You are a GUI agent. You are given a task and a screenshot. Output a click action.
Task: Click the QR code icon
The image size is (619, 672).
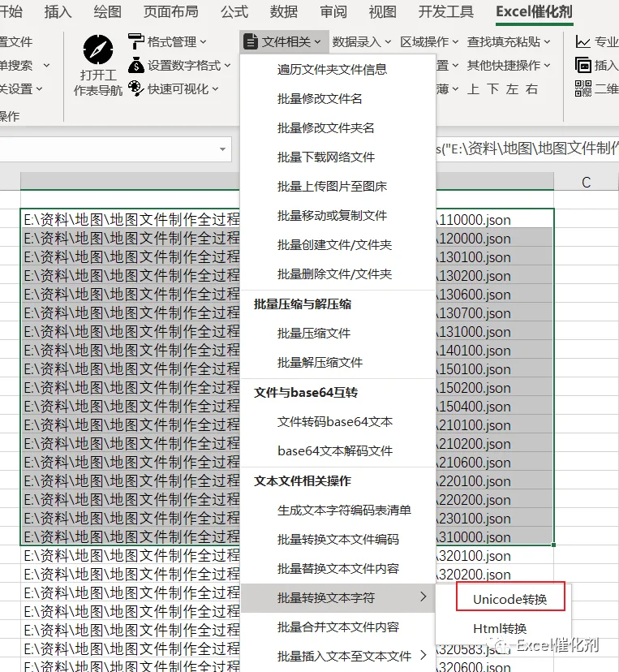tap(582, 88)
